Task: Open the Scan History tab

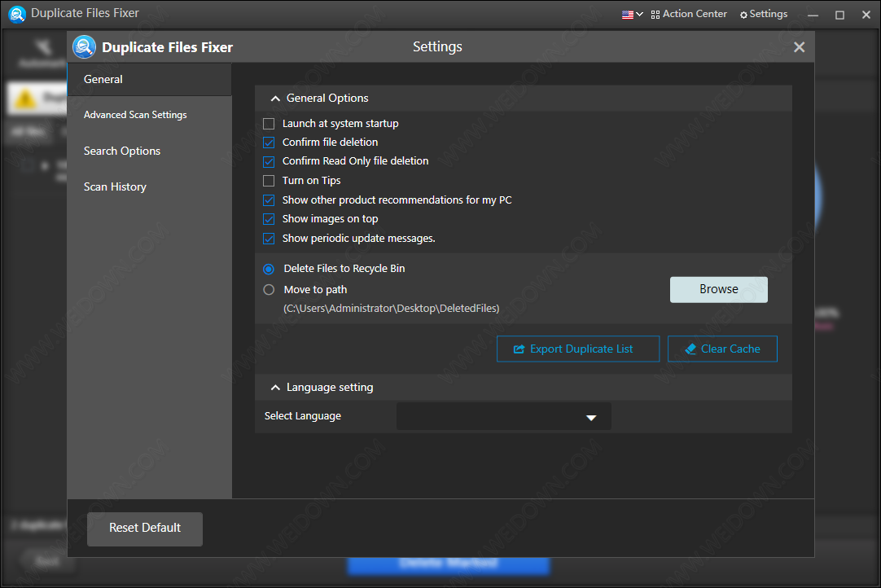Action: pos(115,186)
